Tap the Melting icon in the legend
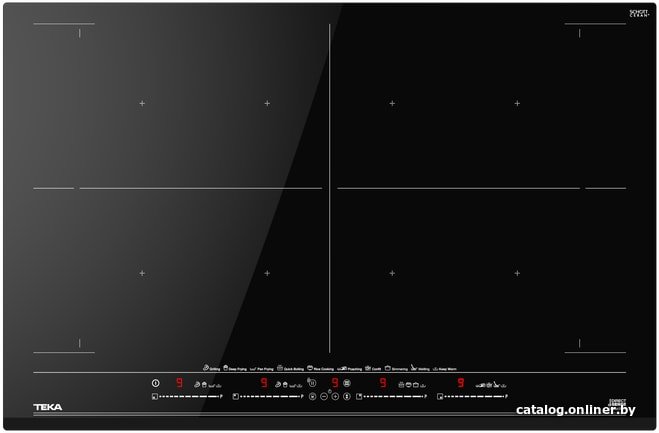Screen dimensions: 659x433 click(x=414, y=367)
